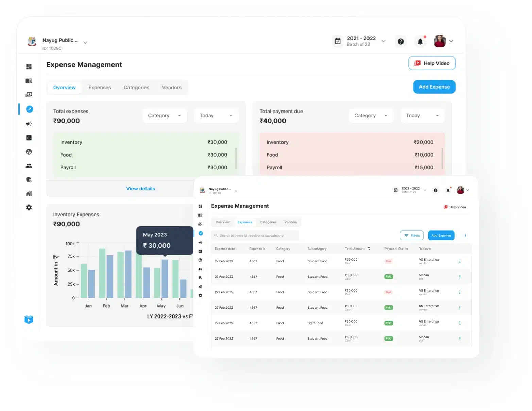Image resolution: width=532 pixels, height=411 pixels.
Task: Click the Help Video link in the front Expenses window
Action: (x=454, y=207)
